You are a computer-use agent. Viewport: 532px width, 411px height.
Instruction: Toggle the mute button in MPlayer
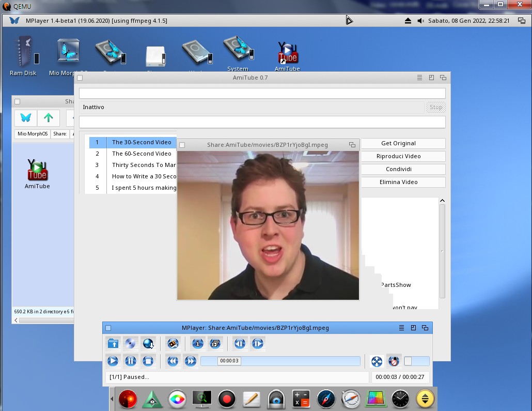click(x=394, y=361)
